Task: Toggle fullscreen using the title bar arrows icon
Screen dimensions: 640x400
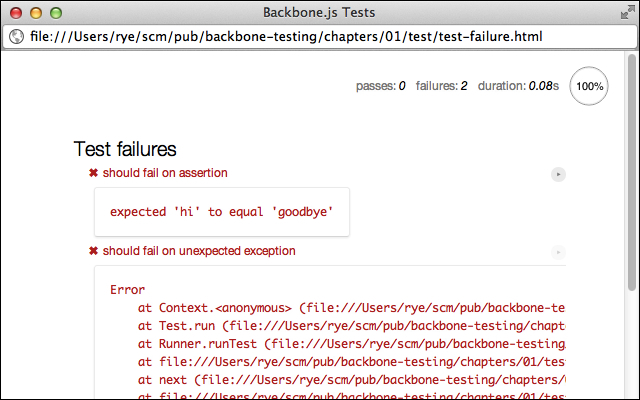Action: 627,12
